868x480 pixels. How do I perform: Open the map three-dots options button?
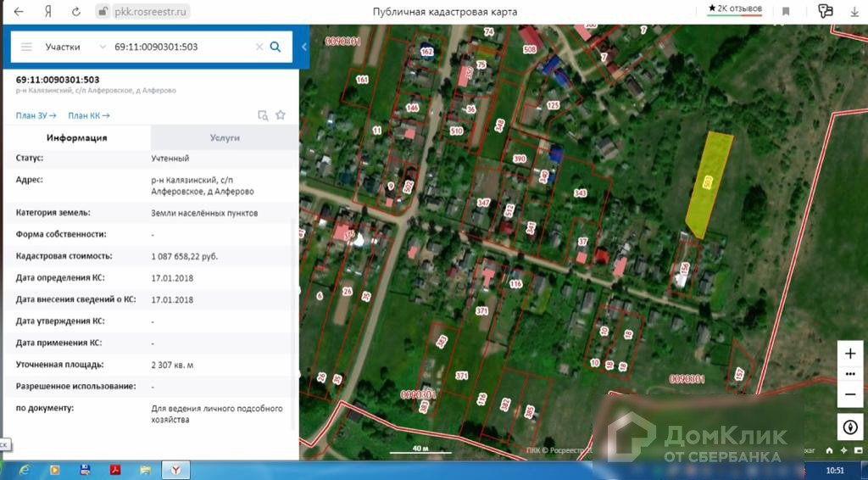850,374
